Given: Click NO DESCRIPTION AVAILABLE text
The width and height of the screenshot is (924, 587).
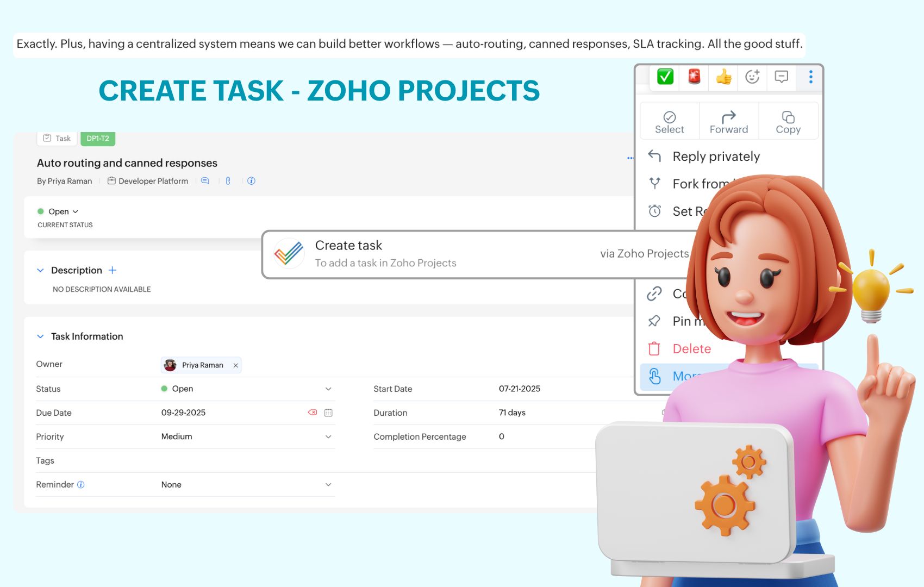Looking at the screenshot, I should coord(102,289).
